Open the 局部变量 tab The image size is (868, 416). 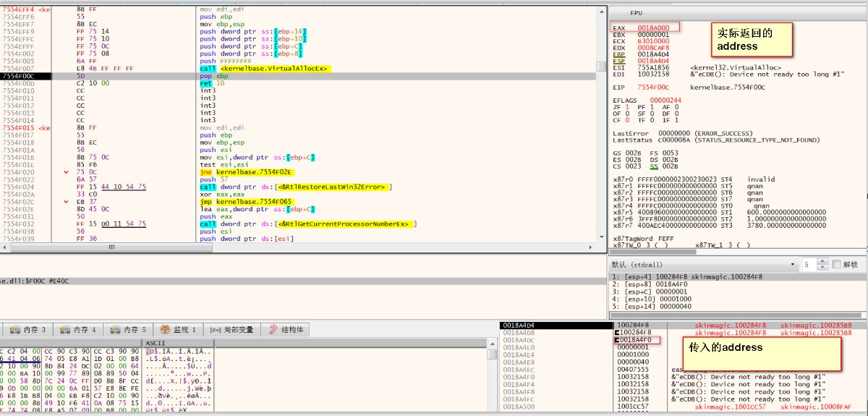click(x=231, y=329)
